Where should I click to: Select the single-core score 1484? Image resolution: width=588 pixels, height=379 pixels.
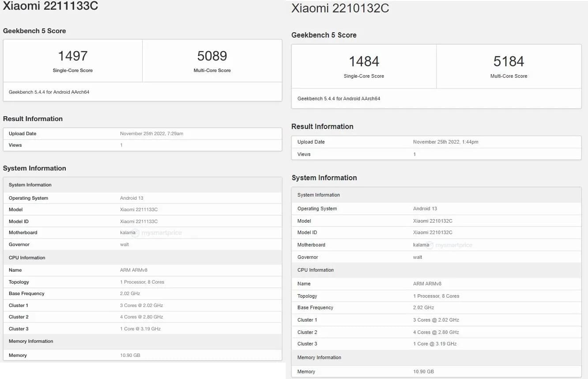[364, 61]
